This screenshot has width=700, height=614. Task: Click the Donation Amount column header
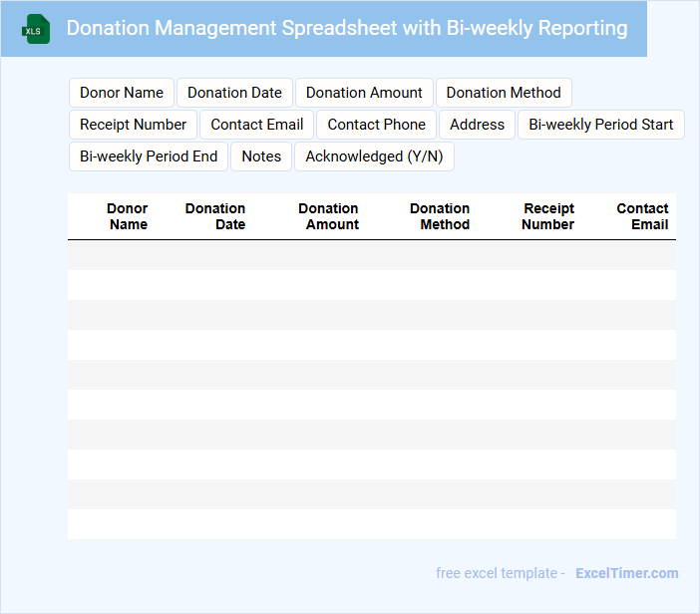pyautogui.click(x=329, y=216)
